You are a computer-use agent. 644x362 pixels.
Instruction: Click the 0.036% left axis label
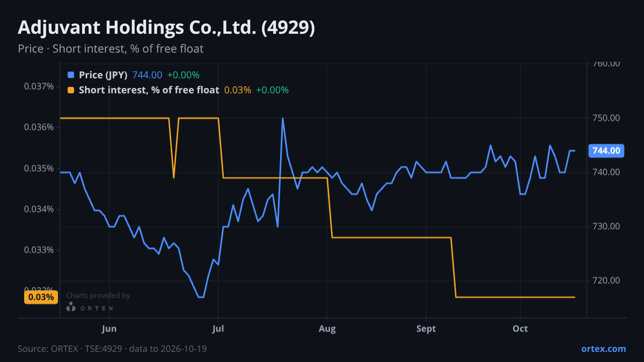click(39, 127)
